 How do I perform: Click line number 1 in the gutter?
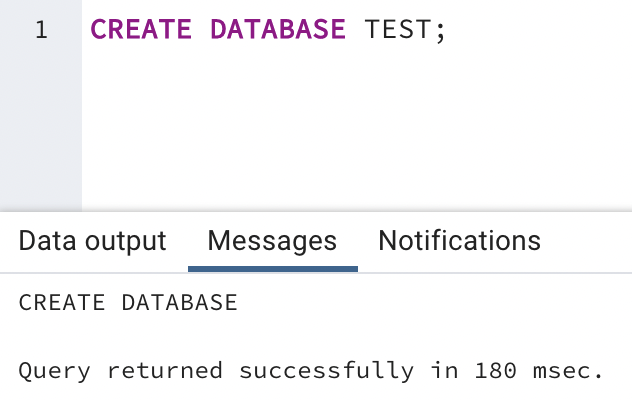tap(41, 30)
